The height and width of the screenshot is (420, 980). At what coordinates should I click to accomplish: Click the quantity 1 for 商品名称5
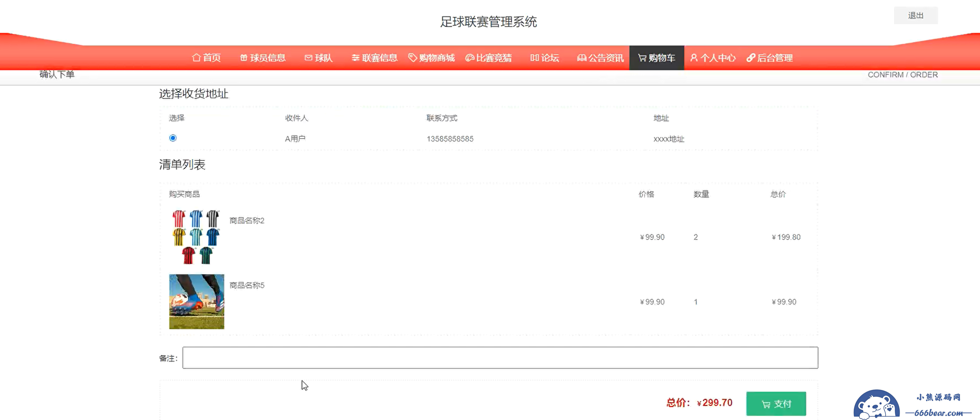696,302
